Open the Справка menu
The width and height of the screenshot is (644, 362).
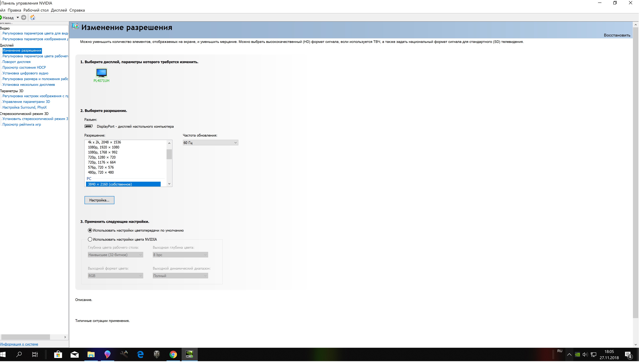(77, 10)
